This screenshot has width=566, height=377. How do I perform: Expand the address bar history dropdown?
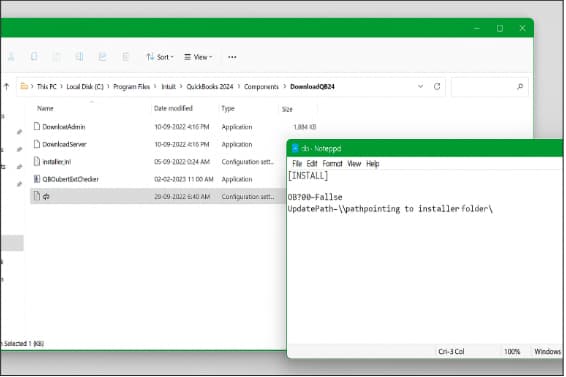pos(420,86)
